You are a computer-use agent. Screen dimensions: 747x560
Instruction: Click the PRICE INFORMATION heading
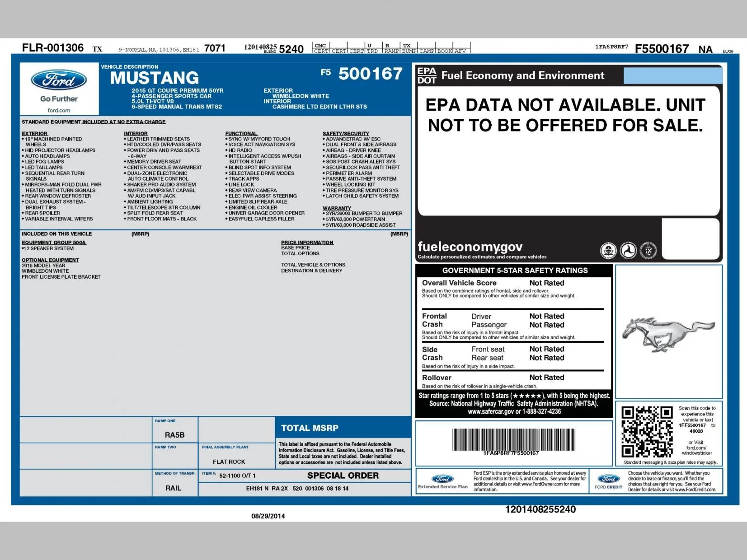click(x=307, y=243)
